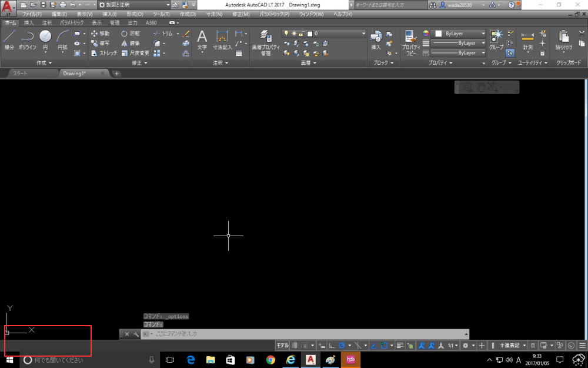Click the table icon in 注釈 panel
588x368 pixels.
click(239, 54)
